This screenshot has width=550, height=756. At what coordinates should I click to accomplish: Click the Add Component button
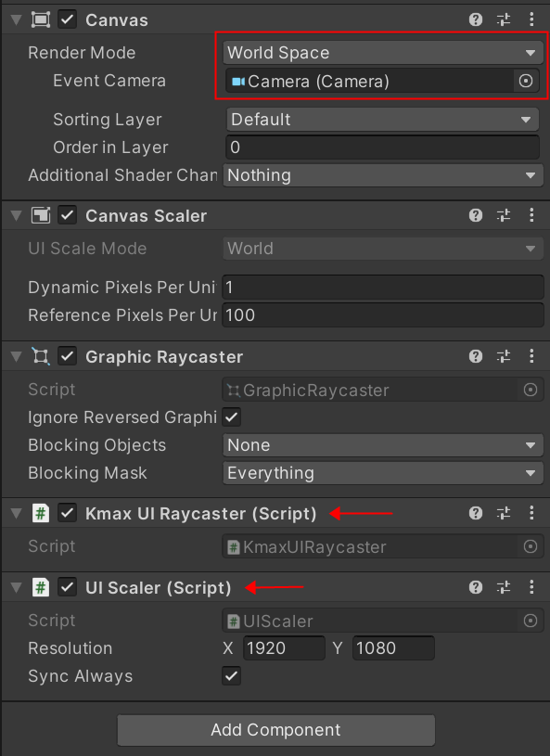pos(276,730)
